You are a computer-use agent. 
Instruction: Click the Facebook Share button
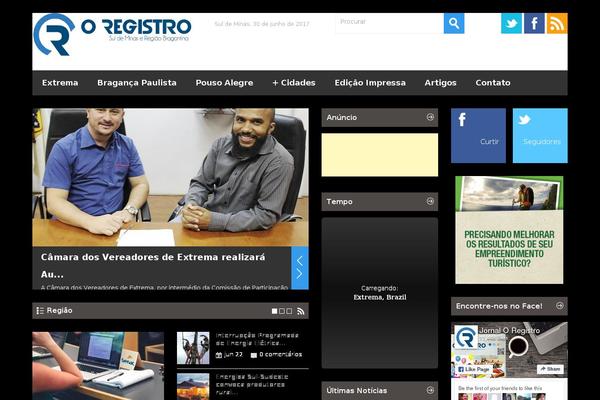pos(550,369)
